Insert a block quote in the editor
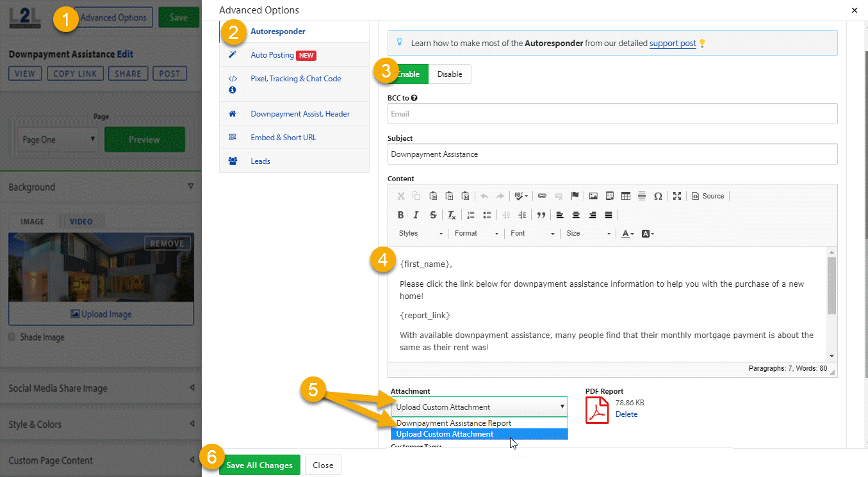 pyautogui.click(x=541, y=215)
